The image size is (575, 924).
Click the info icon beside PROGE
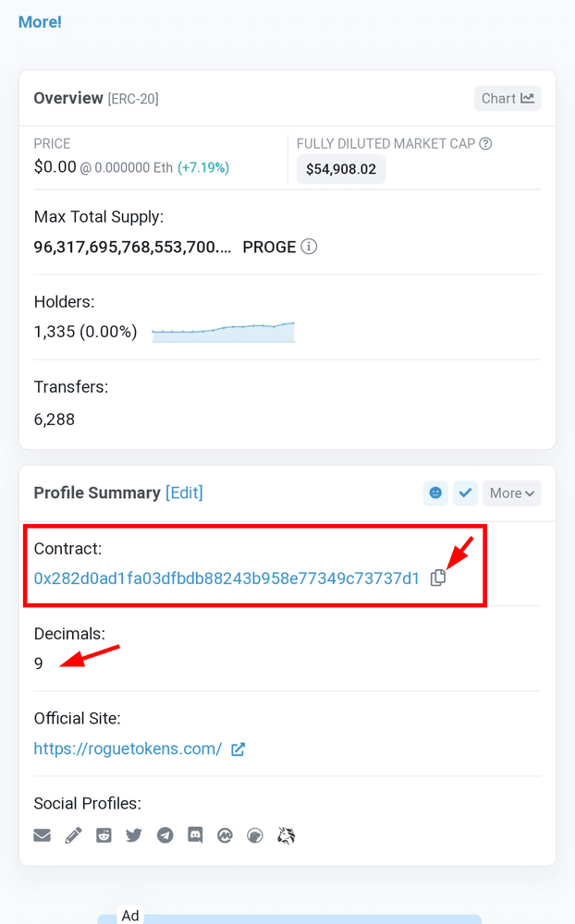pyautogui.click(x=310, y=247)
